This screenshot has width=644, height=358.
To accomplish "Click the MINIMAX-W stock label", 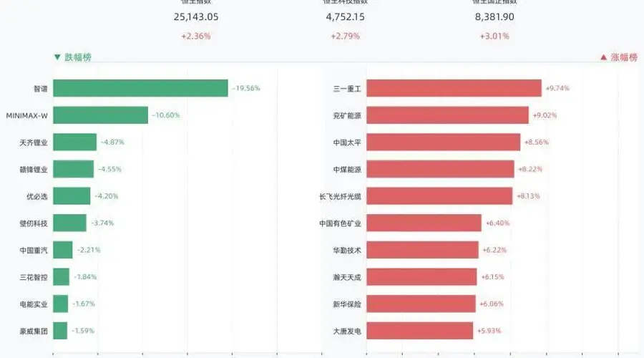I will [26, 115].
